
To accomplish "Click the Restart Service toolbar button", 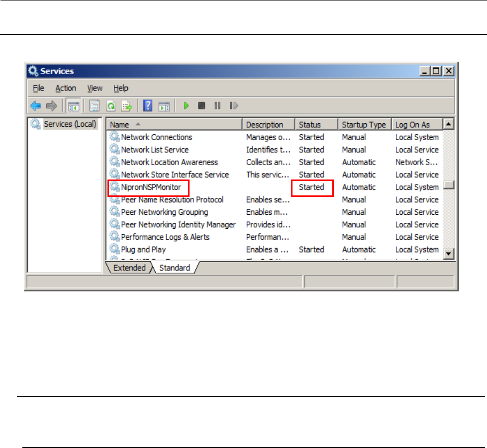I will [234, 106].
